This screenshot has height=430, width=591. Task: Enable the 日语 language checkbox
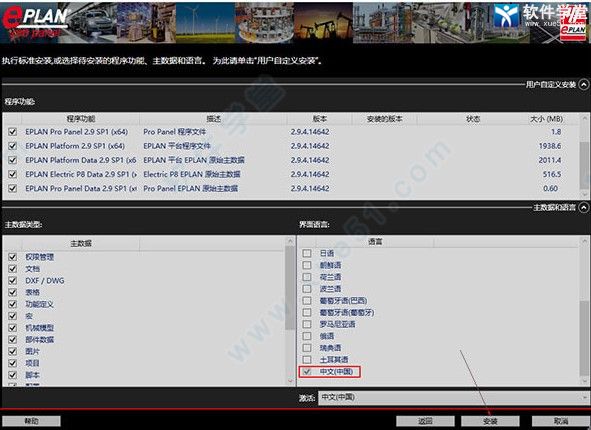click(x=307, y=253)
